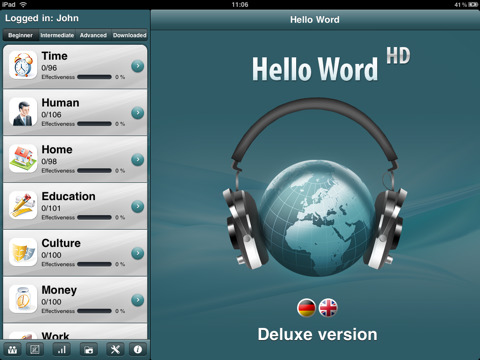The height and width of the screenshot is (360, 480).
Task: Open the Home lesson entry
Action: click(75, 159)
